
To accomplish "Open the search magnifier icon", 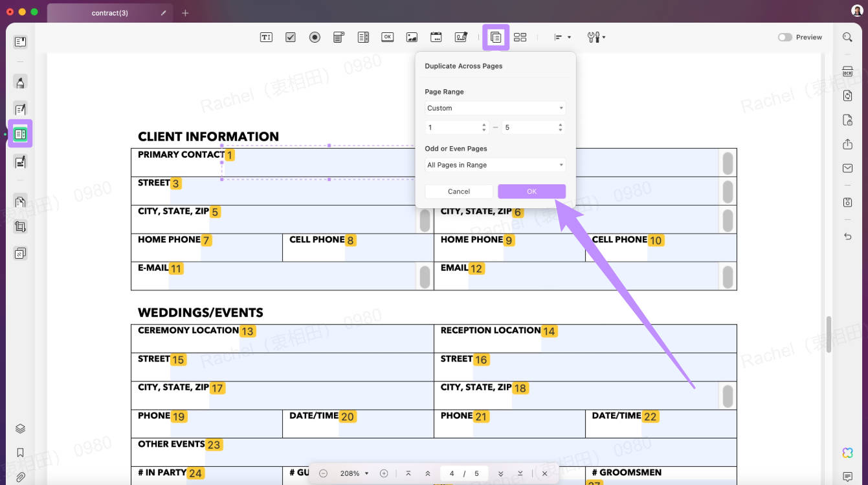I will 847,38.
